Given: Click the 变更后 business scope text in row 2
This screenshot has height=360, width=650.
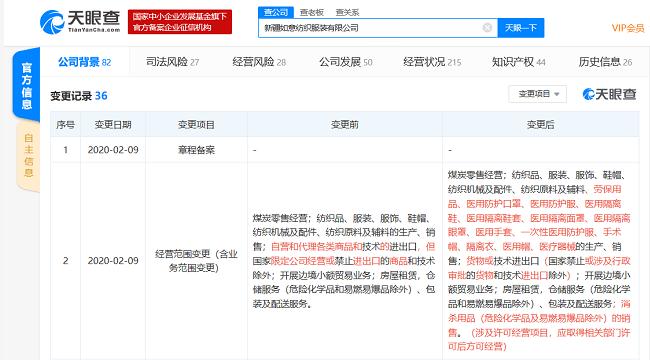Looking at the screenshot, I should 539,260.
